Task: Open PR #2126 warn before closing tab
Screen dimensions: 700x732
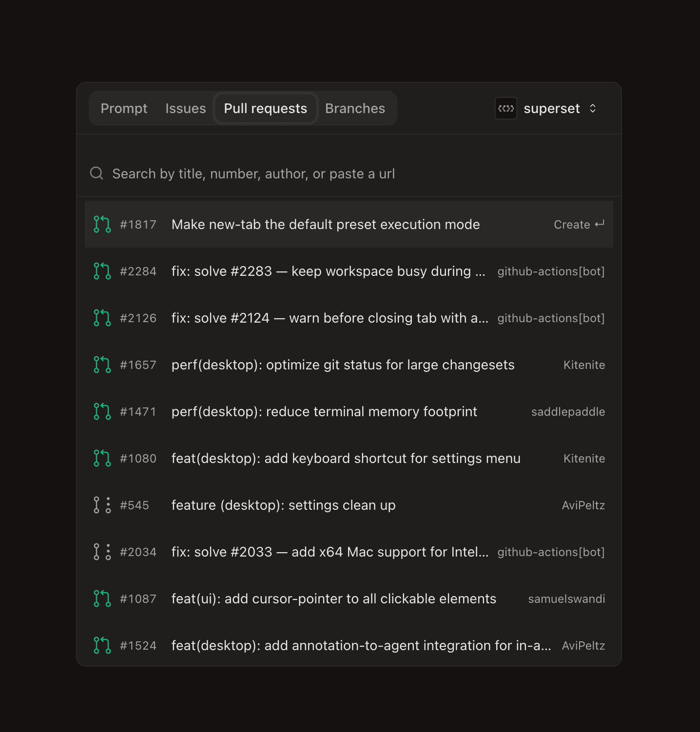Action: pos(330,318)
